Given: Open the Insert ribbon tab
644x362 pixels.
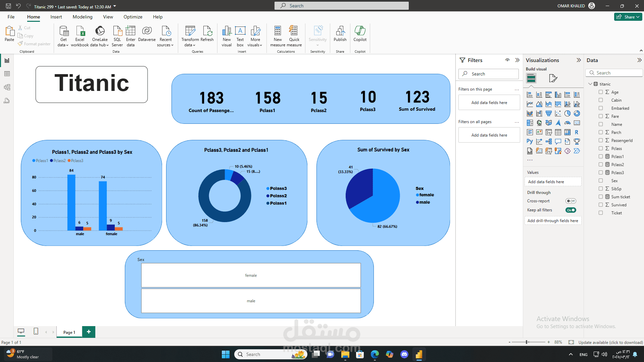Looking at the screenshot, I should tap(56, 17).
